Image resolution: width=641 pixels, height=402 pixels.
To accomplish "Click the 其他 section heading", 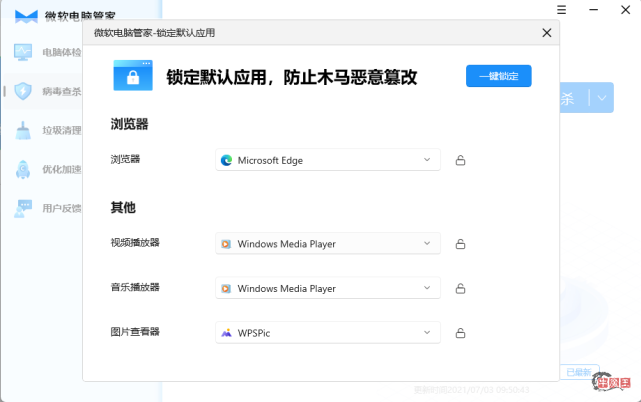I will pos(123,207).
